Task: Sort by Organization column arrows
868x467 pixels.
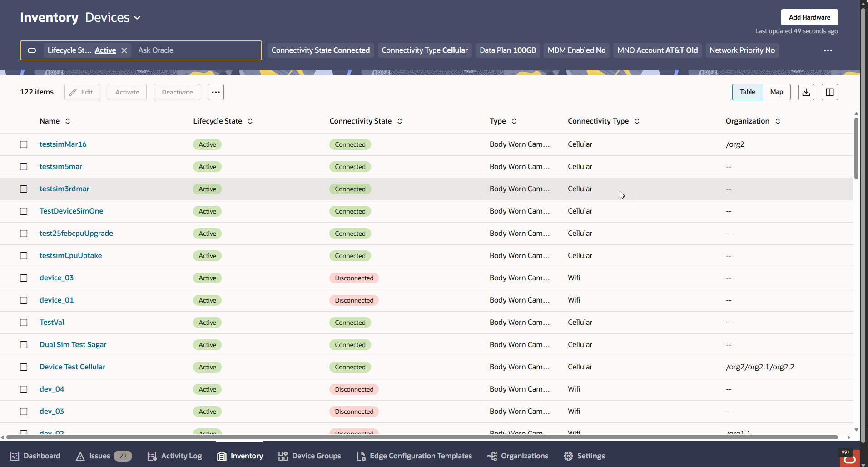Action: pyautogui.click(x=778, y=121)
